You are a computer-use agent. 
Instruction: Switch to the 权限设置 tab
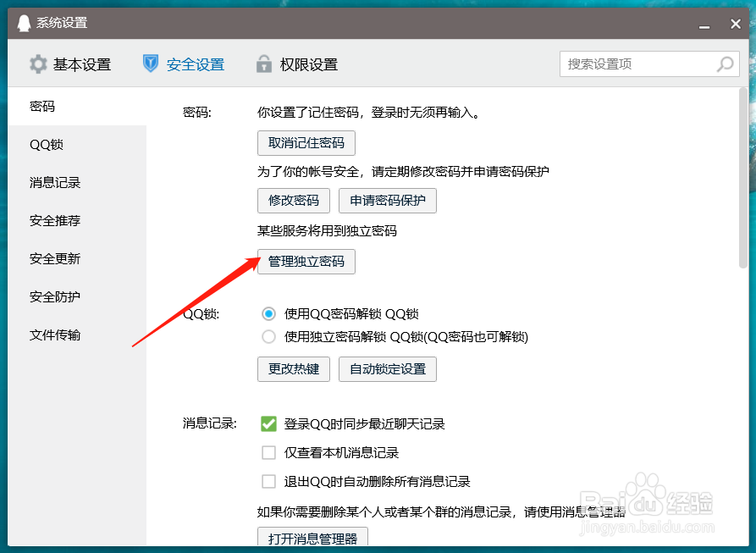pyautogui.click(x=297, y=64)
